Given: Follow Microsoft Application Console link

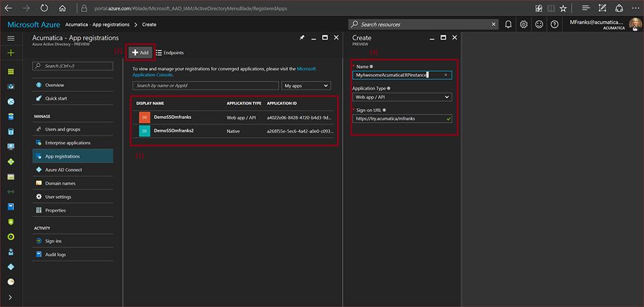Looking at the screenshot, I should click(225, 72).
